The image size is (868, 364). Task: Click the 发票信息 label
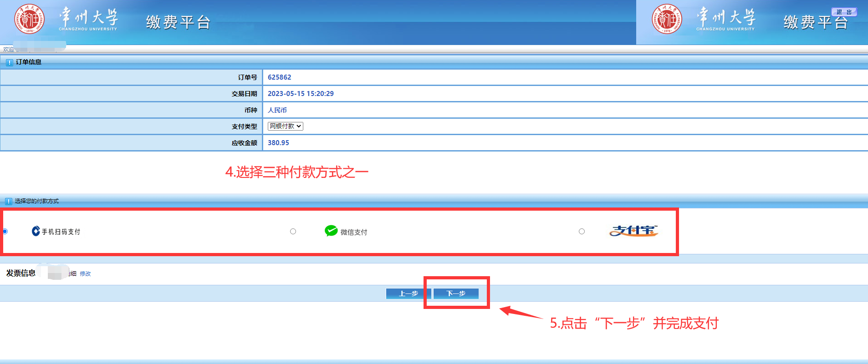(x=21, y=273)
